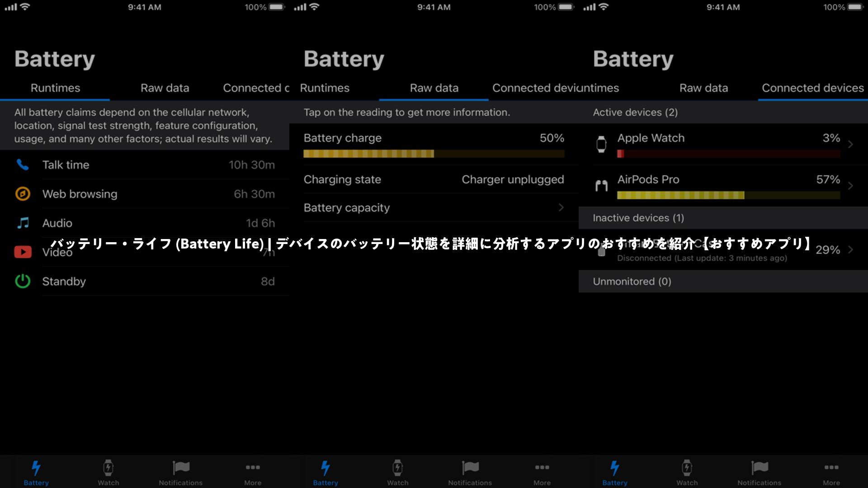
Task: Tap the Web browsing 6h 30m value
Action: (x=254, y=194)
